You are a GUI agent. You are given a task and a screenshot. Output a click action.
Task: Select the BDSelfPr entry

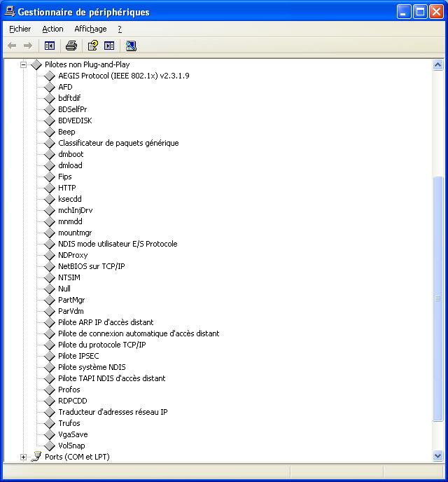tap(73, 109)
